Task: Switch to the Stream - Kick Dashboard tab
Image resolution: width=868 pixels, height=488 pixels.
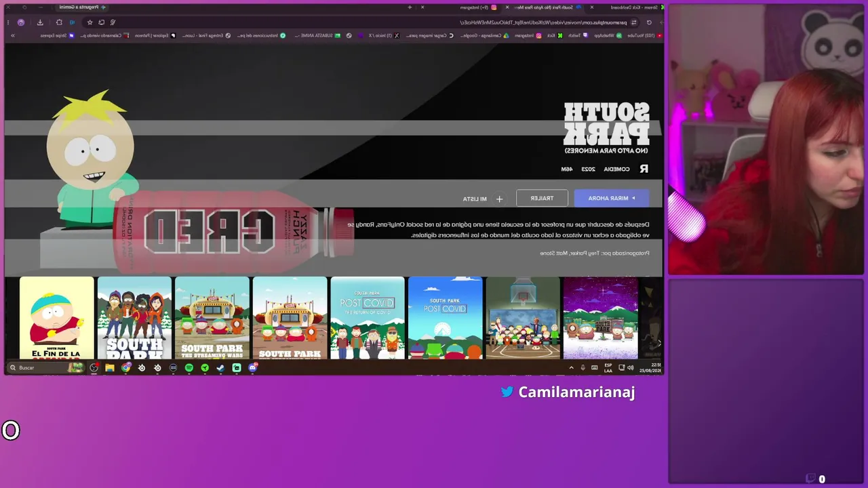Action: click(x=631, y=7)
